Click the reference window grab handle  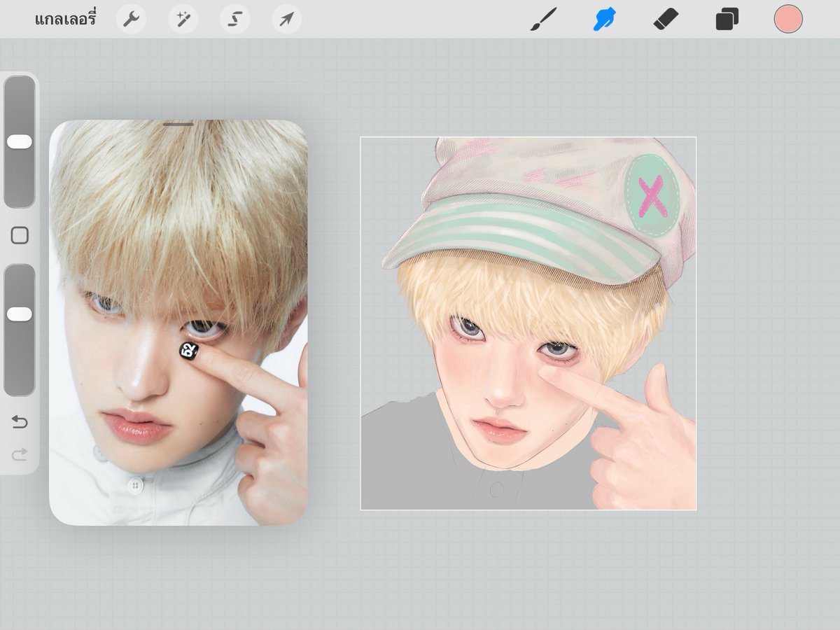point(178,125)
